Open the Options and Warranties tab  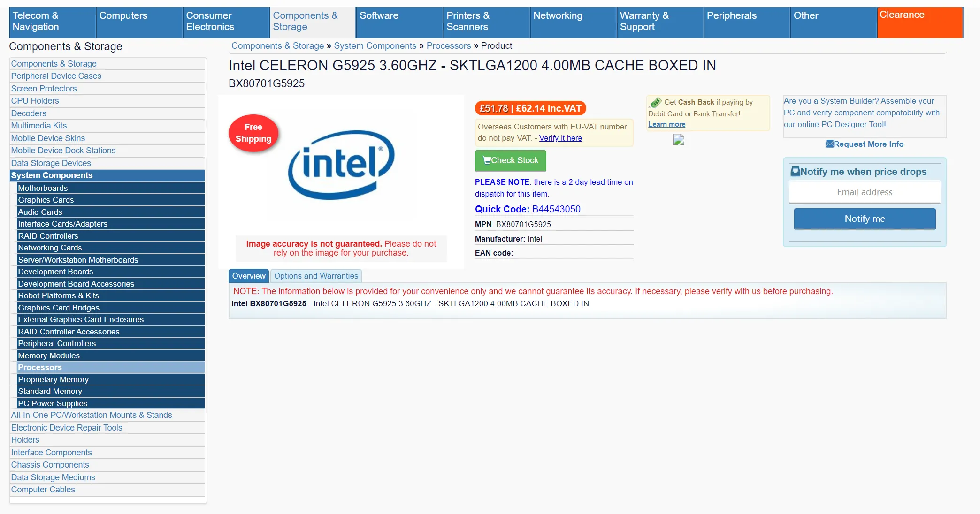pyautogui.click(x=316, y=276)
